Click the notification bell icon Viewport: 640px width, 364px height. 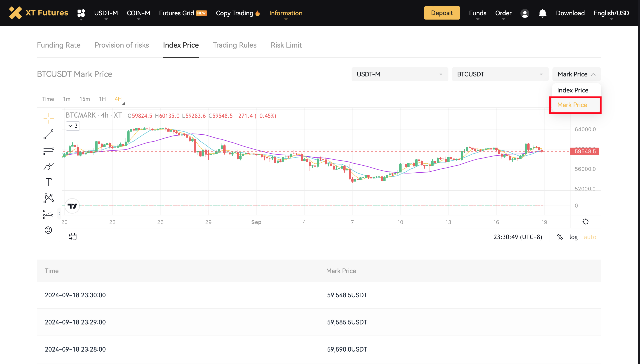point(542,13)
